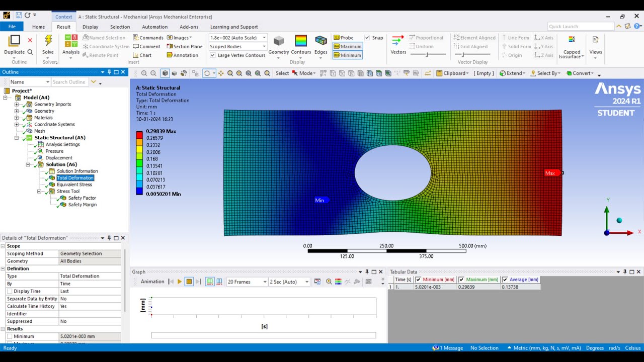Click the Pan tool in graphics toolbar
Screen dimensions: 644x362
pos(221,73)
